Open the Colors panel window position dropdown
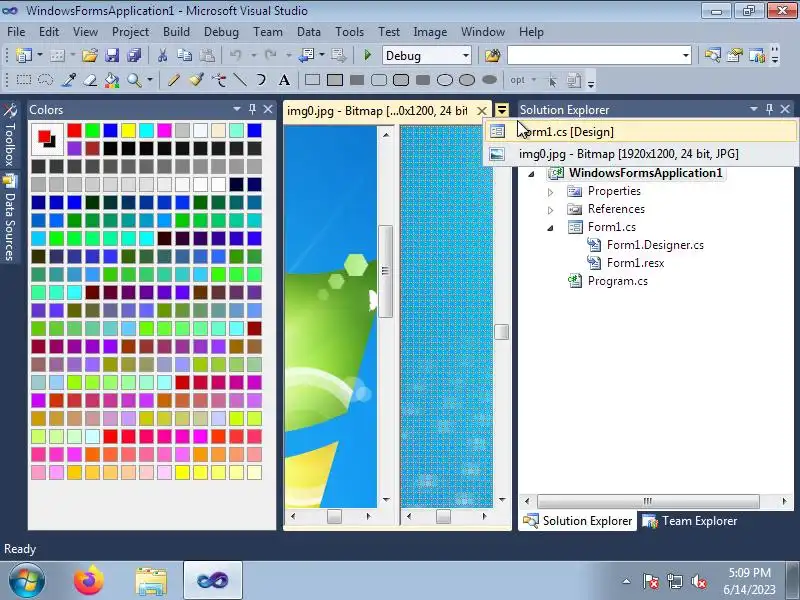The width and height of the screenshot is (800, 600). click(237, 109)
